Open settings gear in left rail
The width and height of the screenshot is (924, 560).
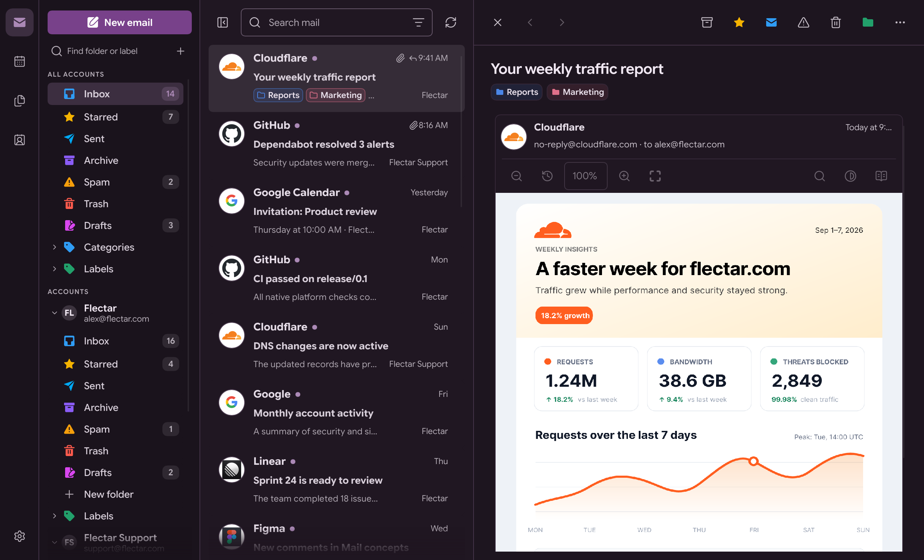[x=20, y=536]
